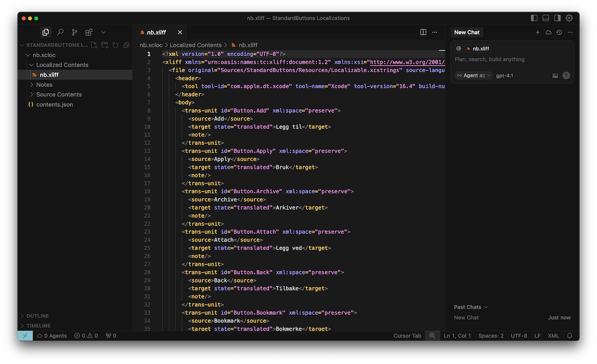Screen dimensions: 597x364
Task: Open the Explorer view icon
Action: click(46, 32)
